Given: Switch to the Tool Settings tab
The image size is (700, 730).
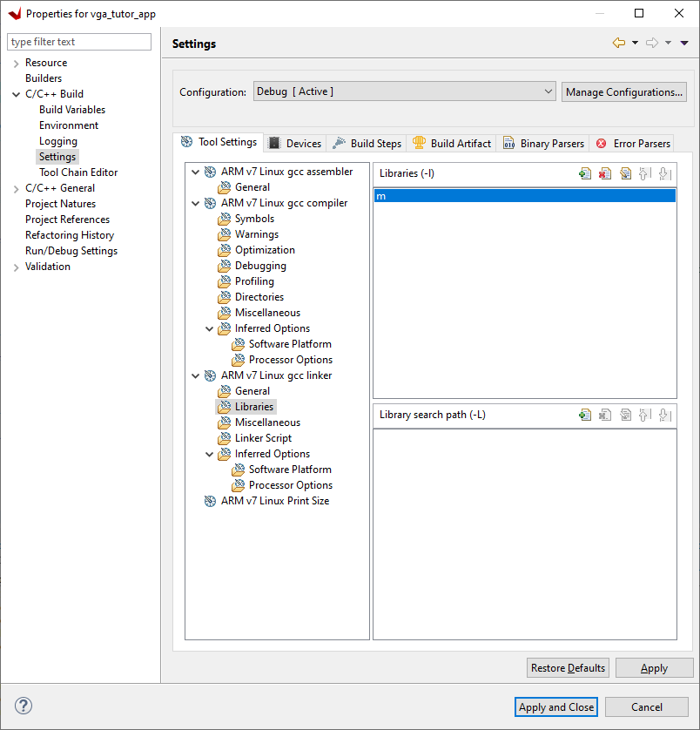Looking at the screenshot, I should point(219,142).
